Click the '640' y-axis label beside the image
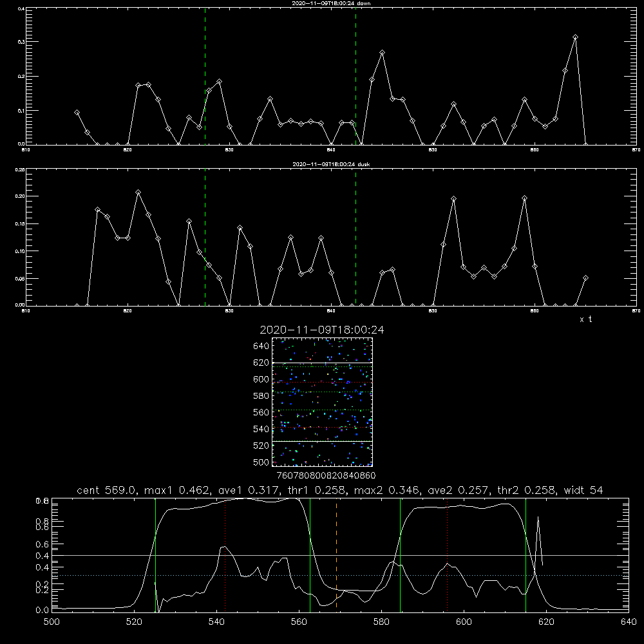 (261, 346)
